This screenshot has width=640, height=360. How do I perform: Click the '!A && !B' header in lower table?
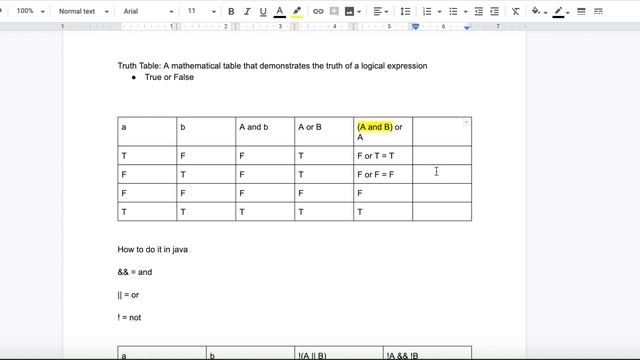pos(402,356)
